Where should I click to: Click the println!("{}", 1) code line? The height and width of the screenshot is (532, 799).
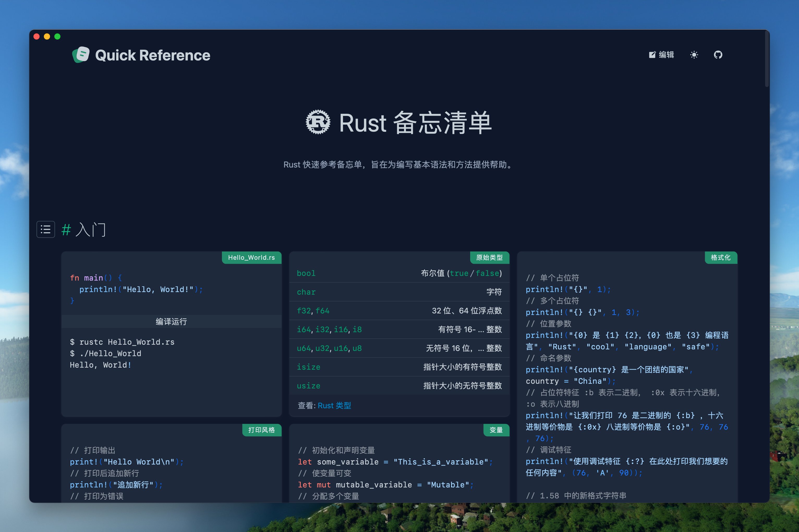tap(568, 289)
